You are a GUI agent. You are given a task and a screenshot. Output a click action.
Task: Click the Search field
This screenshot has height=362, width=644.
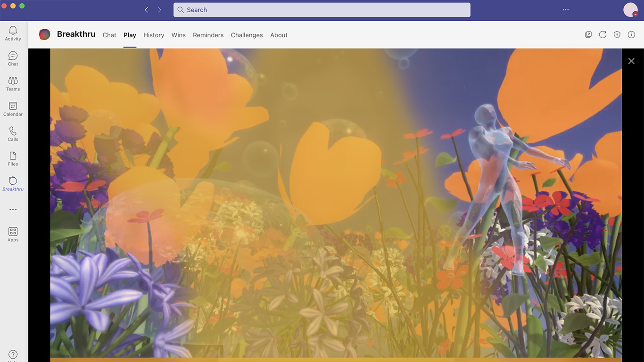coord(322,10)
